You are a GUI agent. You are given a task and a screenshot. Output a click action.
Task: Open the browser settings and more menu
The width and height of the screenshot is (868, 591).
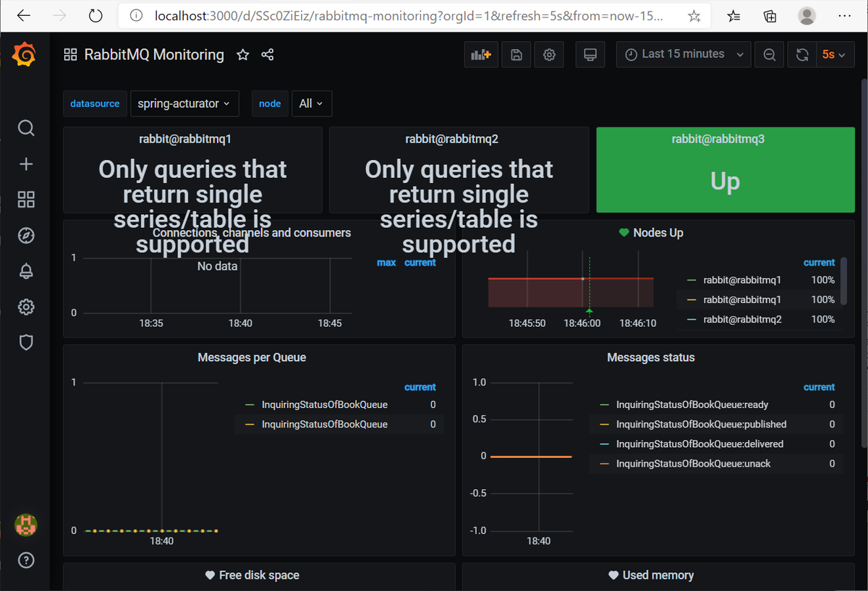pos(843,16)
